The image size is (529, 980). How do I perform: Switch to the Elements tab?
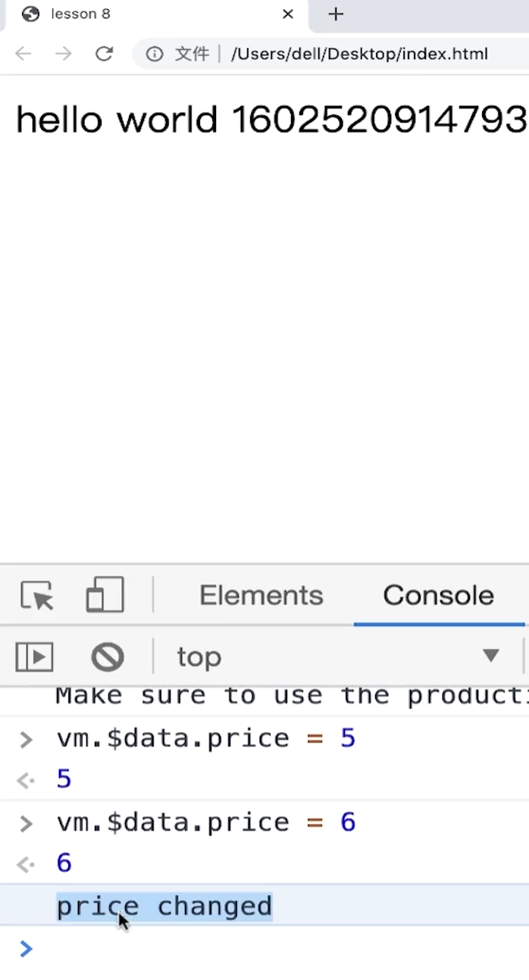tap(261, 596)
